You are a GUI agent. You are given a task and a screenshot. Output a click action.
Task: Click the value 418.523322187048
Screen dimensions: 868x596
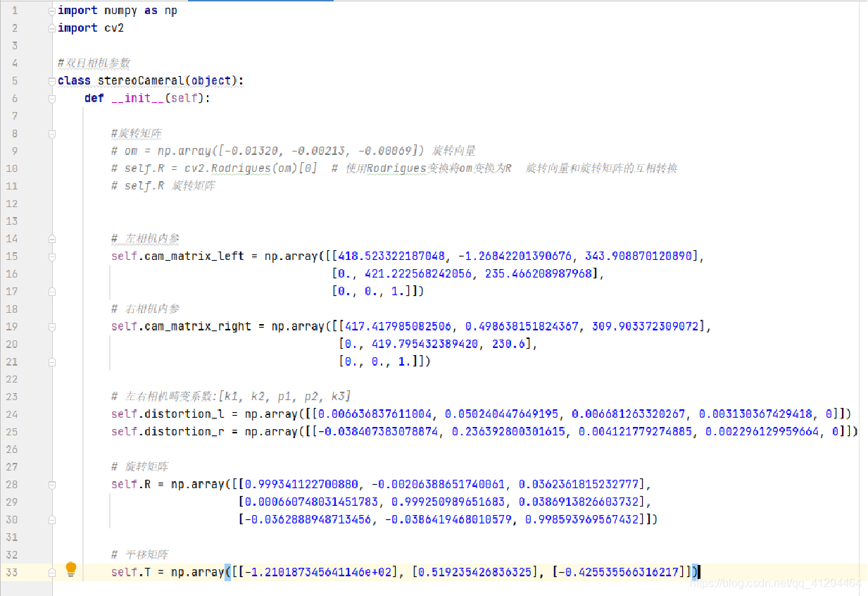[x=391, y=256]
